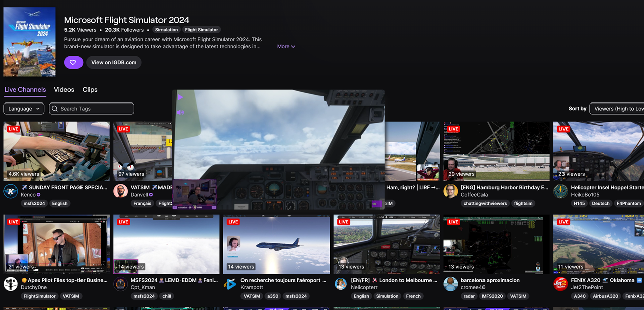Click the Kenco channel name
The height and width of the screenshot is (310, 644).
28,195
